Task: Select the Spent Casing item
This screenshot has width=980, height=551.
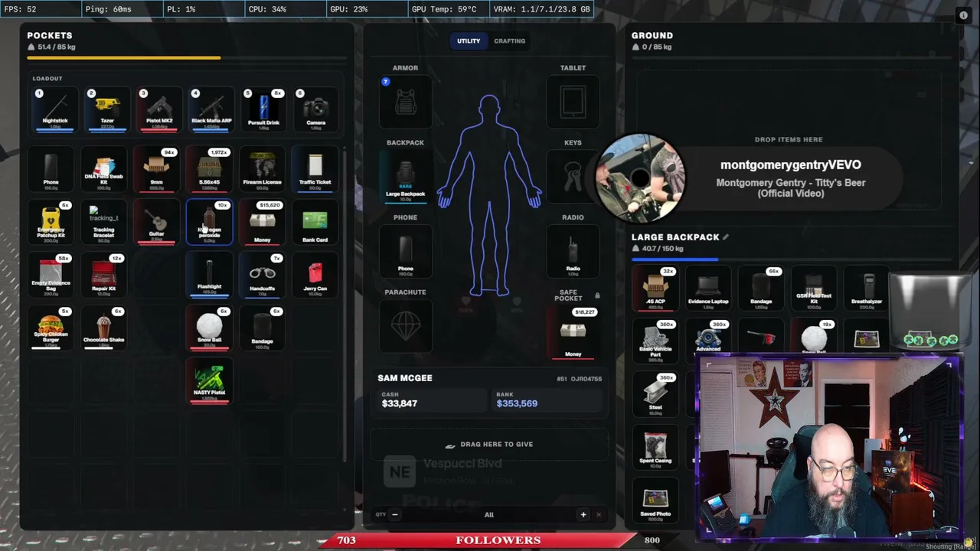Action: click(x=655, y=447)
